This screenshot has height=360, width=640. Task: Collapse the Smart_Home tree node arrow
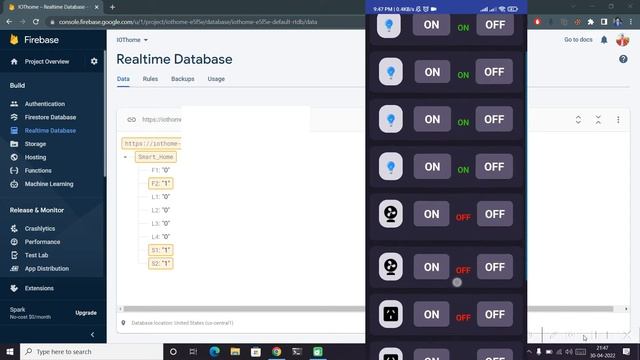125,157
